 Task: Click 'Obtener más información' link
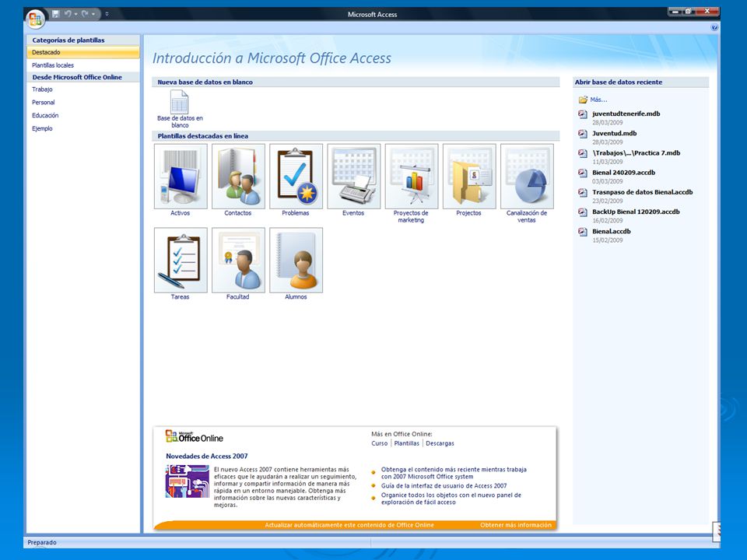pyautogui.click(x=515, y=525)
